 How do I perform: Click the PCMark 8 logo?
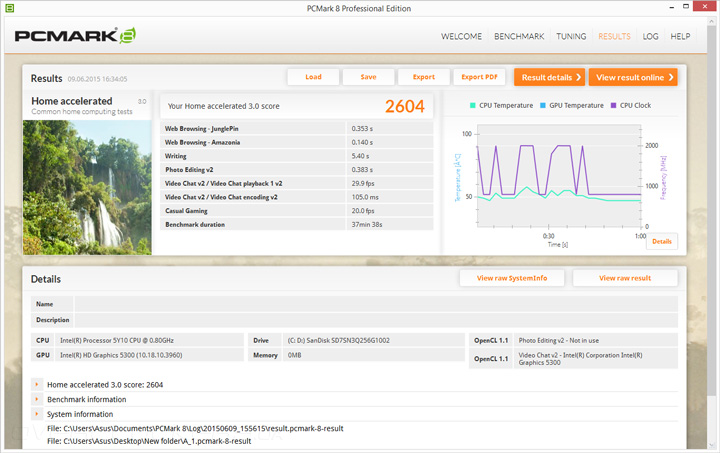(x=75, y=36)
